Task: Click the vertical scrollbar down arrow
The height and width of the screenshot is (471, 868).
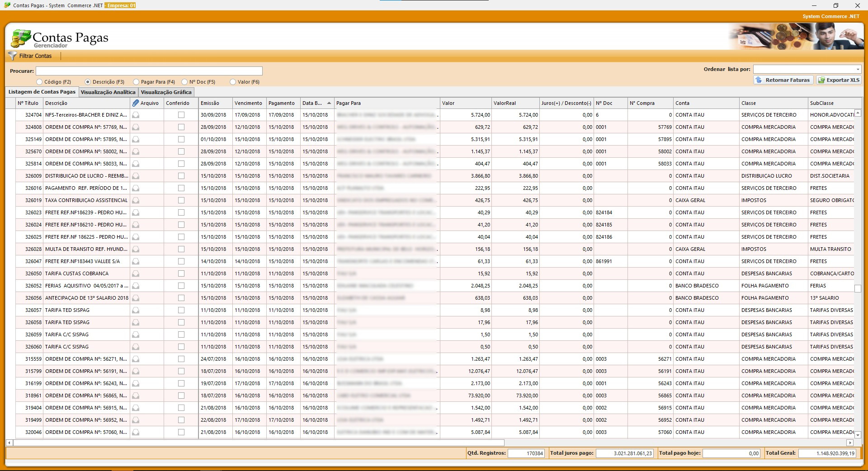Action: pos(858,435)
